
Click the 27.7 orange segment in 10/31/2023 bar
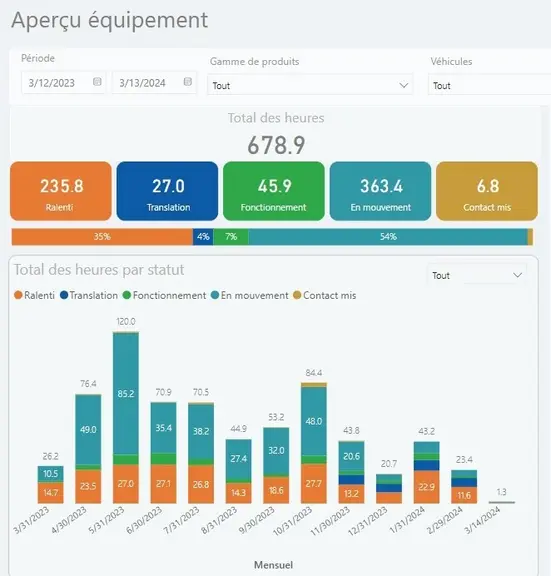pos(314,483)
